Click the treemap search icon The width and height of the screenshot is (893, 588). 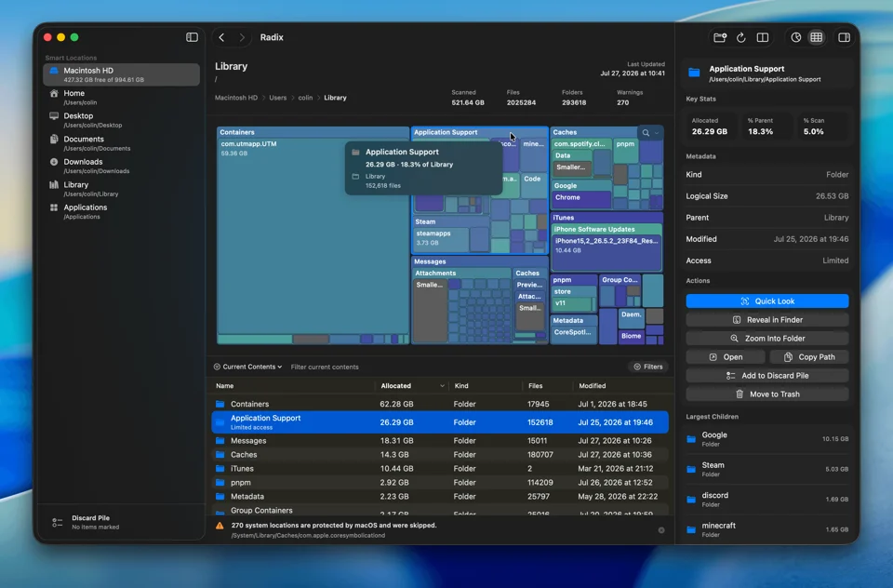[x=646, y=133]
